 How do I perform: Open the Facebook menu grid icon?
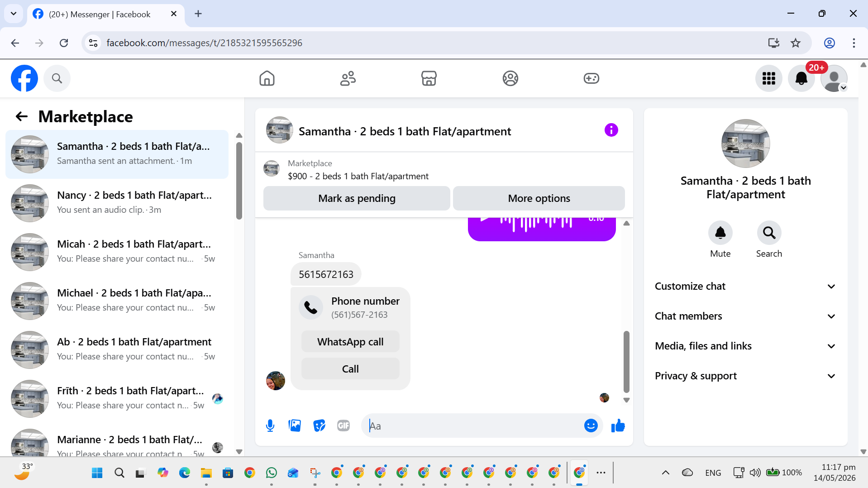[769, 78]
